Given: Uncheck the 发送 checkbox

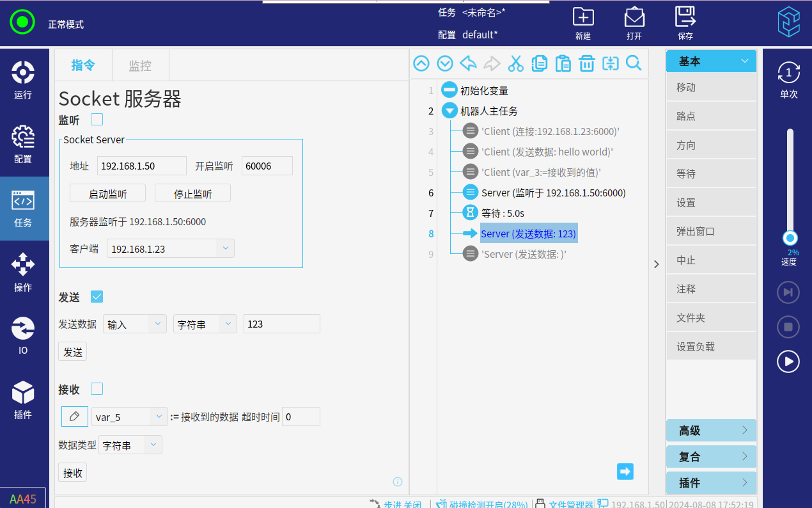Looking at the screenshot, I should tap(97, 297).
